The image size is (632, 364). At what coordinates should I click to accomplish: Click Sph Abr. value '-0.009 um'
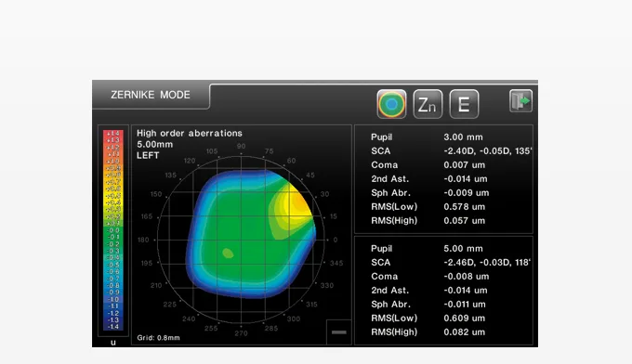point(467,193)
